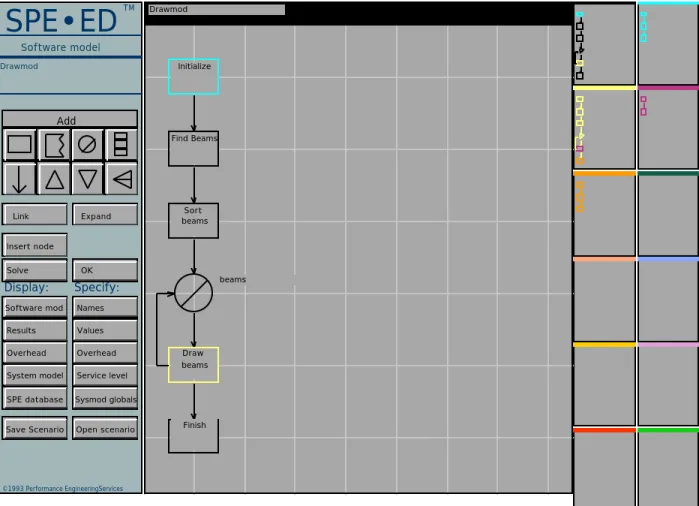This screenshot has height=506, width=699.
Task: Click the Insert node button
Action: coord(35,245)
